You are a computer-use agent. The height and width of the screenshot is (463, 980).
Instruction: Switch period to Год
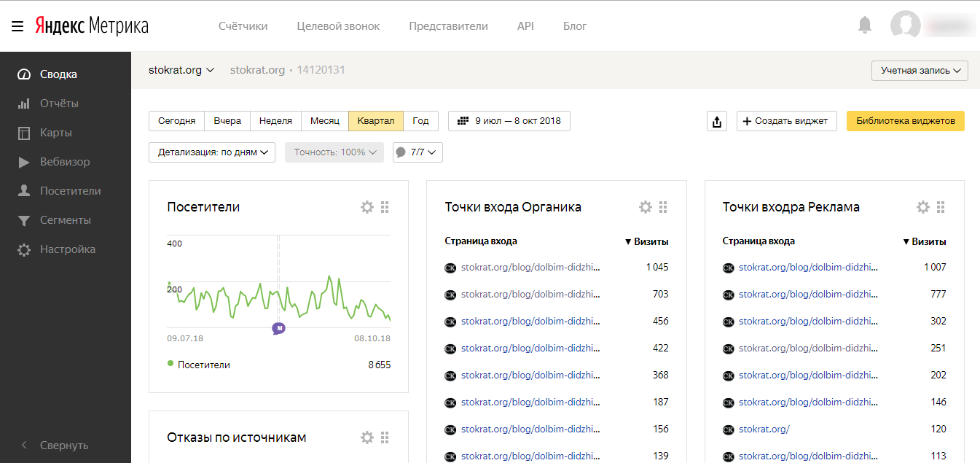pos(420,121)
